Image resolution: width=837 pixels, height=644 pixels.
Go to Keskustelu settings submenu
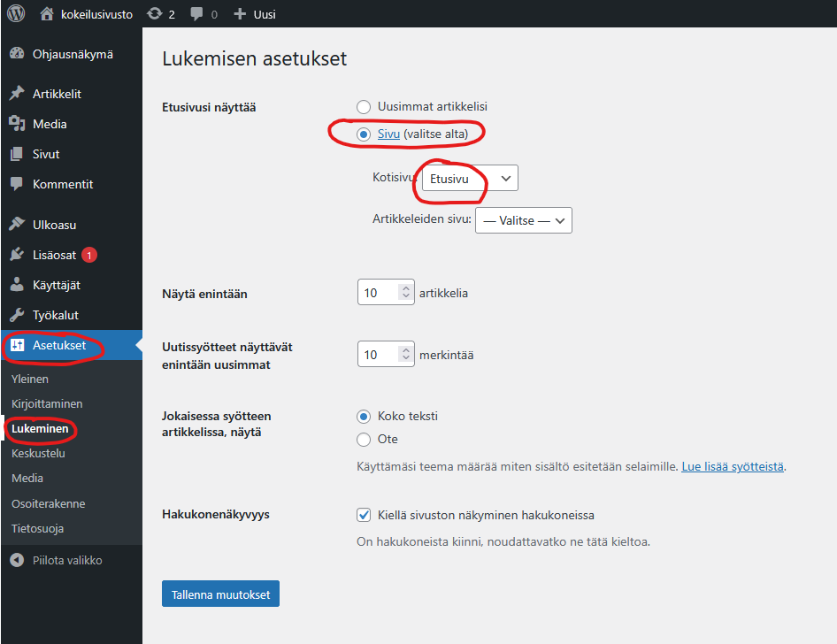tap(38, 454)
